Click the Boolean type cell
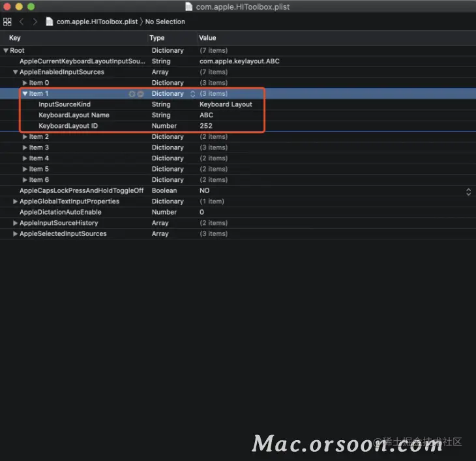This screenshot has height=461, width=476. pos(164,190)
